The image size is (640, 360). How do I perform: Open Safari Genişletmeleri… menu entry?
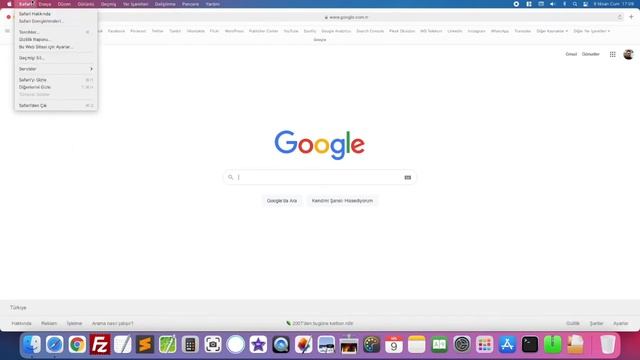point(56,21)
